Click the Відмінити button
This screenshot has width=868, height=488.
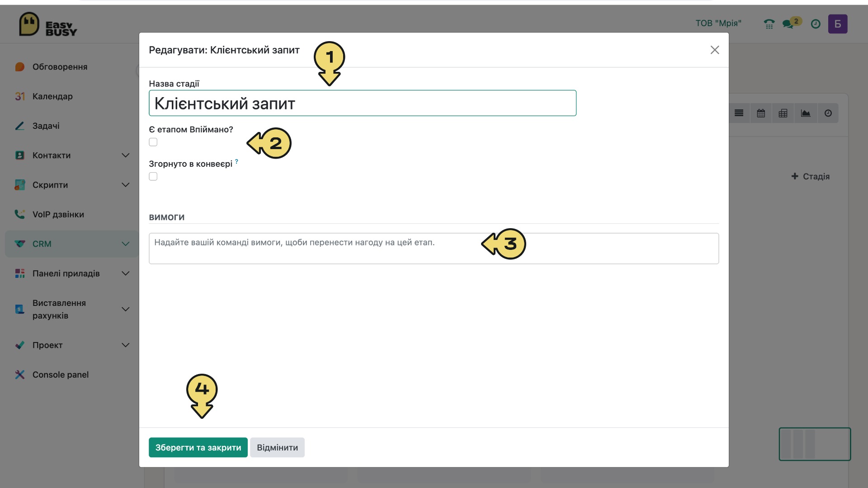(277, 447)
